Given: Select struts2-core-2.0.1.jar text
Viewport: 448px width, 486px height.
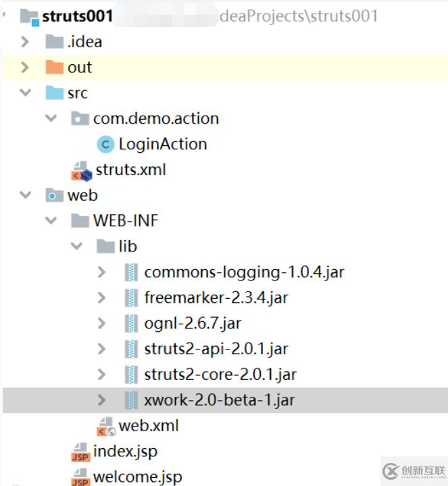Looking at the screenshot, I should tap(220, 374).
